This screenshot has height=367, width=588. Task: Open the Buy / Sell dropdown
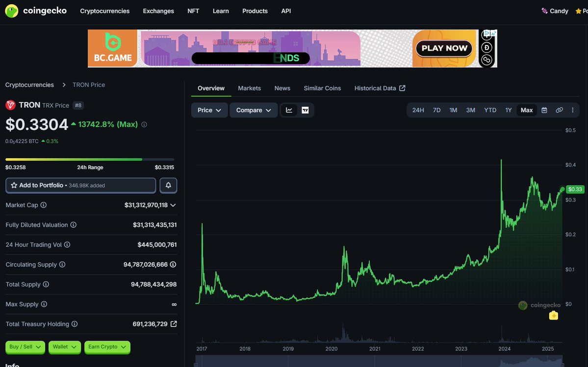click(25, 347)
